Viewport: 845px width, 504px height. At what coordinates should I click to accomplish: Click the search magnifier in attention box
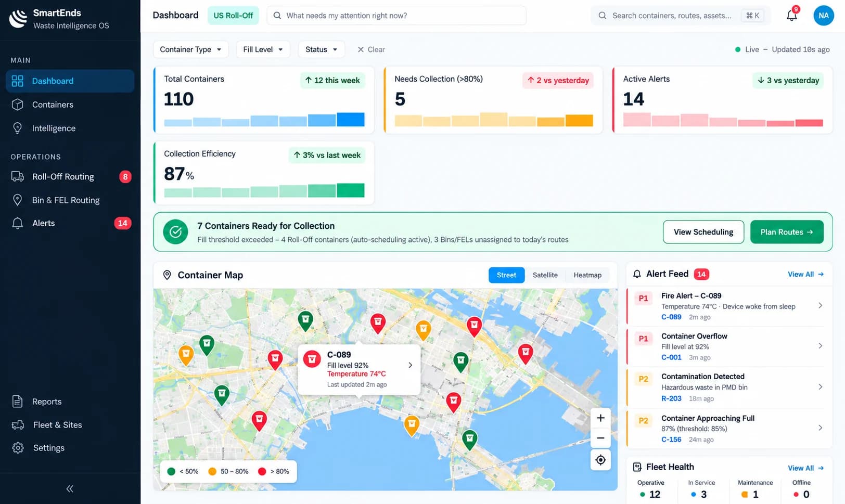[277, 16]
